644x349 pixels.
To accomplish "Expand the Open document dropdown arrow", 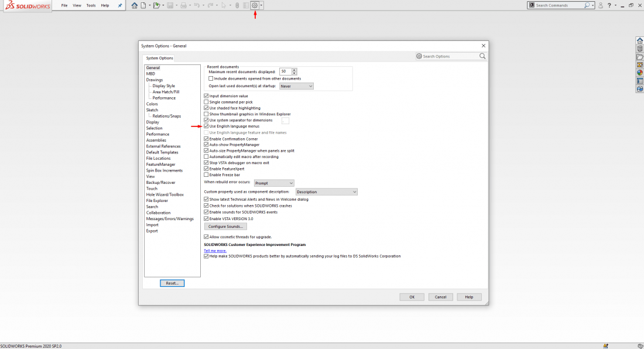I will click(163, 5).
